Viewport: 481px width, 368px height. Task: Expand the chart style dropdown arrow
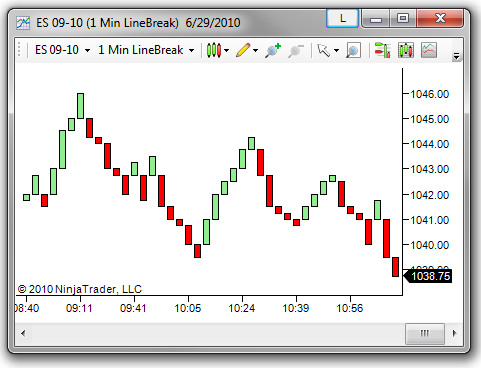point(227,51)
